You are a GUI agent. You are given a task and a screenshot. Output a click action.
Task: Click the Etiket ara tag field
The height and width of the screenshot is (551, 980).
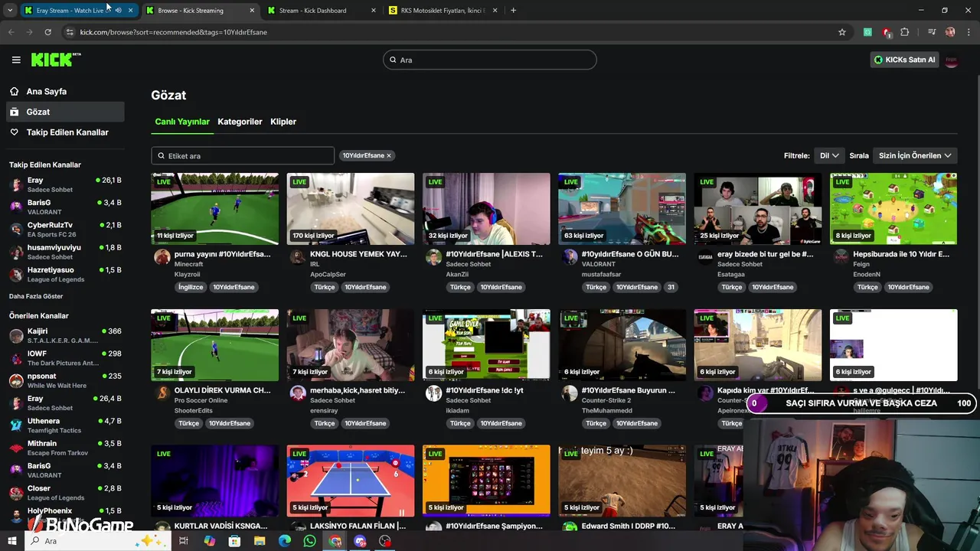tap(243, 155)
